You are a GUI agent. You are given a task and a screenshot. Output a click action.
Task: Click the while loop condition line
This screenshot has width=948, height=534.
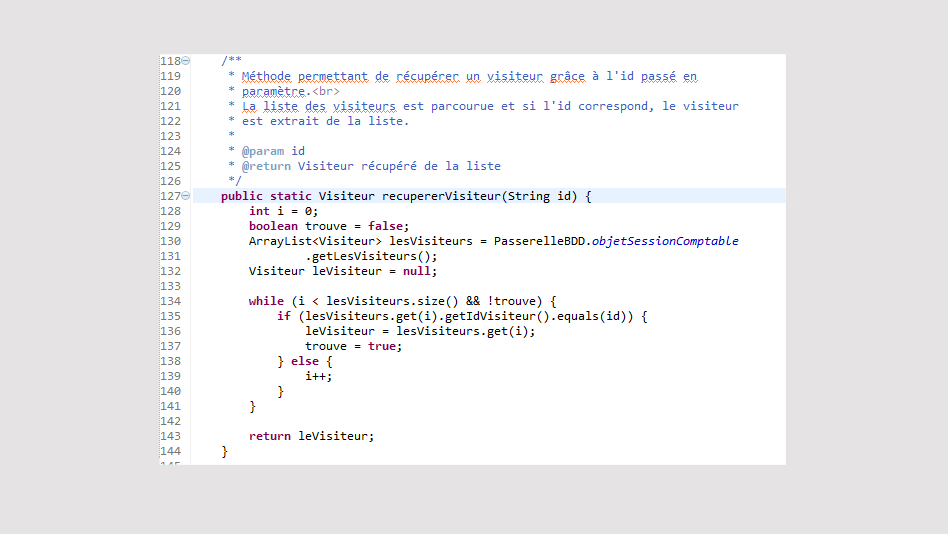point(403,301)
